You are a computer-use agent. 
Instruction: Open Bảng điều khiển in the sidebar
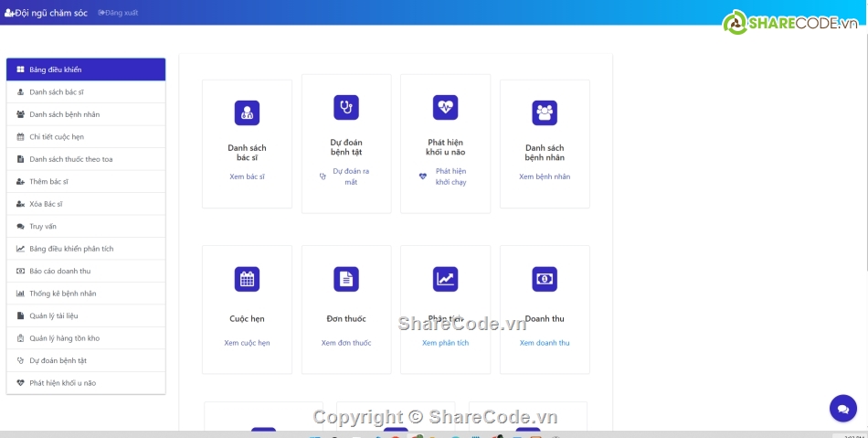coord(86,69)
